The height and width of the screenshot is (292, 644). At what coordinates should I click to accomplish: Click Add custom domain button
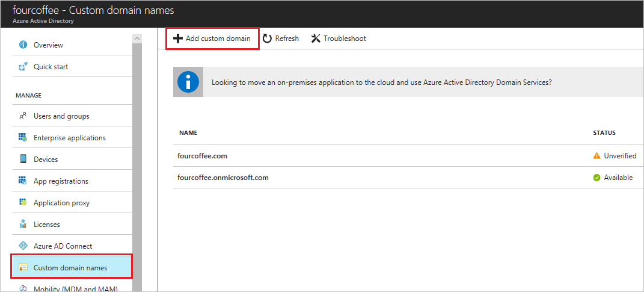point(212,39)
